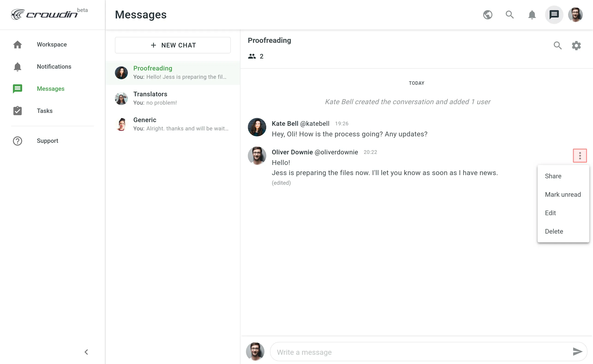Screen dimensions: 593x364
Task: Click search icon in top navigation
Action: (509, 14)
